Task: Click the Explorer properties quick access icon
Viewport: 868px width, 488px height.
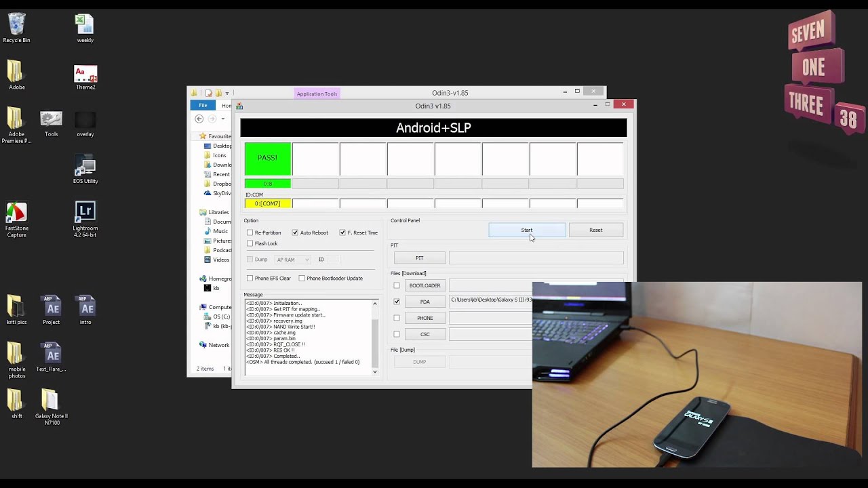Action: [209, 93]
